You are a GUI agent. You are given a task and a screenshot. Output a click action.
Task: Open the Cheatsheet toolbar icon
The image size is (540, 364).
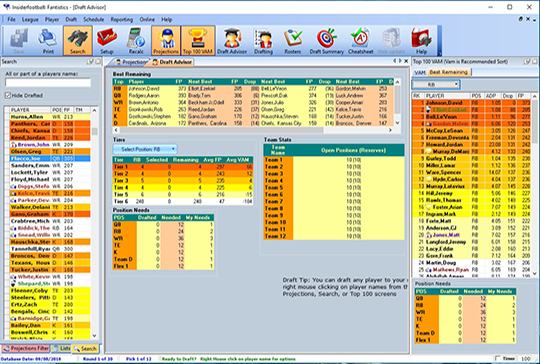(361, 41)
